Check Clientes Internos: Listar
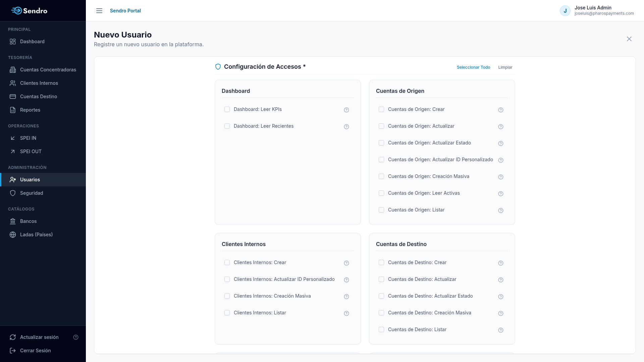644x362 pixels. [227, 313]
